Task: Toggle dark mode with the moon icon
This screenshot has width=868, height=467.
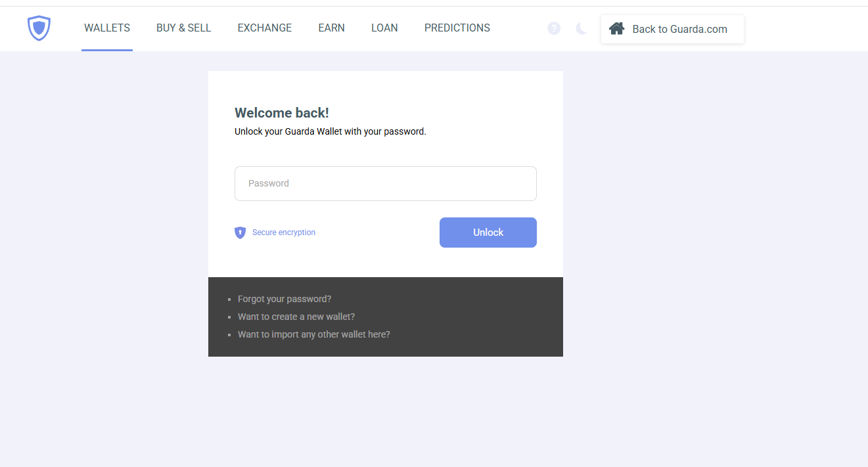Action: pos(581,28)
